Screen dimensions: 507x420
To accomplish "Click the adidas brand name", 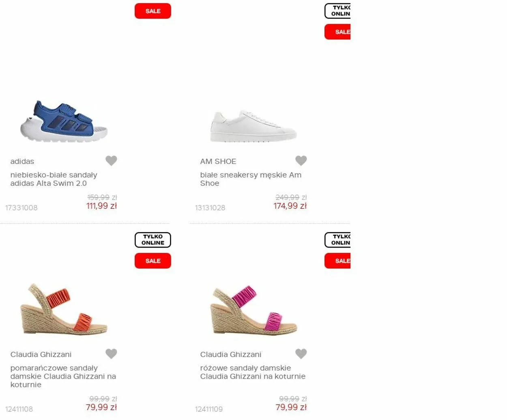I will [22, 162].
